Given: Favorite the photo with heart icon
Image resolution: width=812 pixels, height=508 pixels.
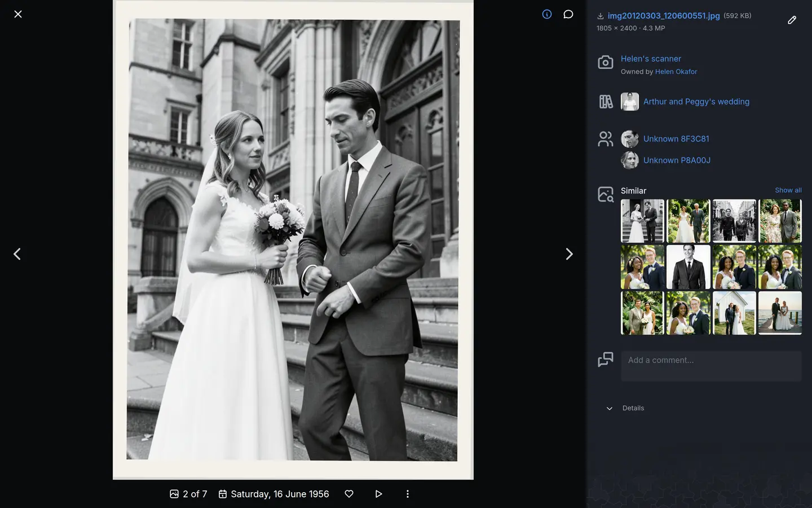Looking at the screenshot, I should (x=349, y=494).
